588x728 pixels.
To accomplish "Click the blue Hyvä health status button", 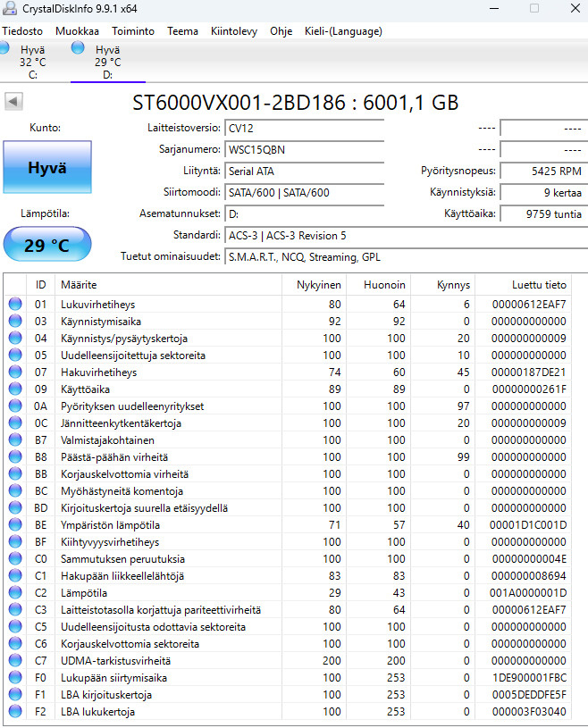I will (47, 167).
